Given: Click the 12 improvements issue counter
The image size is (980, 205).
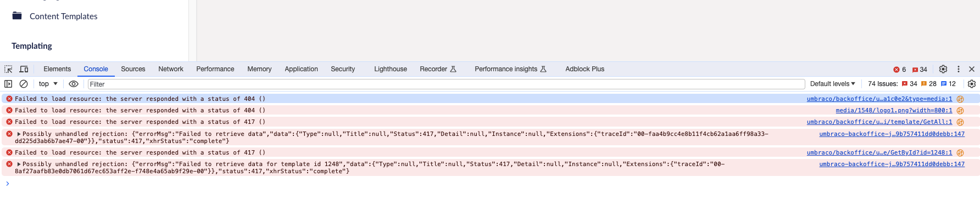Looking at the screenshot, I should pos(949,84).
